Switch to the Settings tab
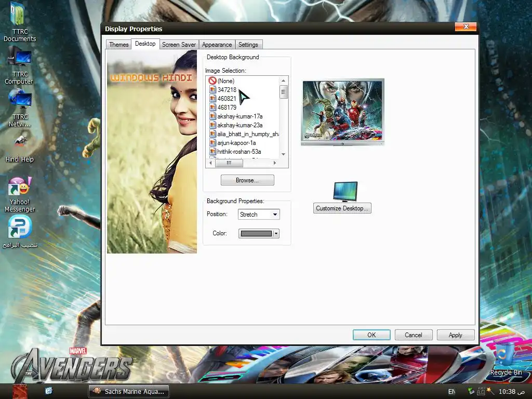Viewport: 532px width, 399px height. tap(248, 45)
